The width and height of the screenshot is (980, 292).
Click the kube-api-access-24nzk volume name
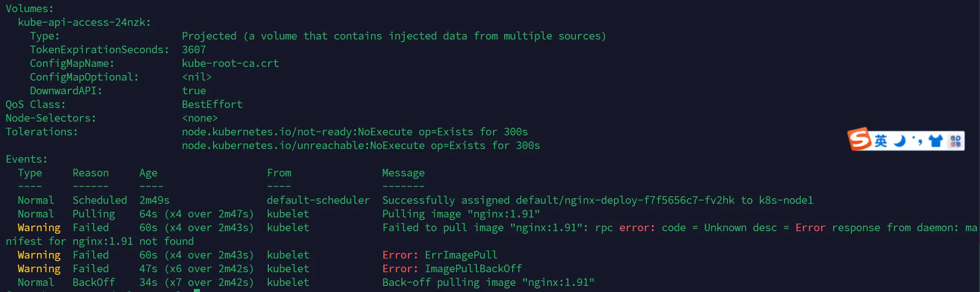click(x=84, y=22)
